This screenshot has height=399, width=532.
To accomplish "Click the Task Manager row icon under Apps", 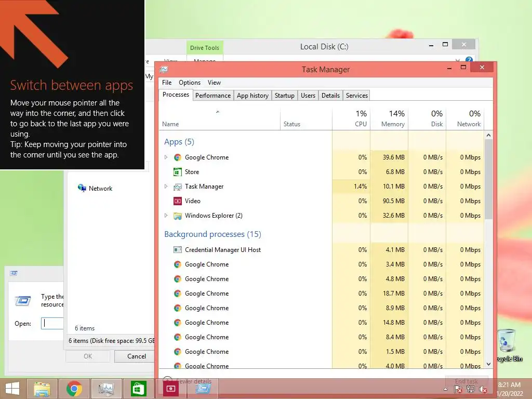I will click(x=178, y=187).
